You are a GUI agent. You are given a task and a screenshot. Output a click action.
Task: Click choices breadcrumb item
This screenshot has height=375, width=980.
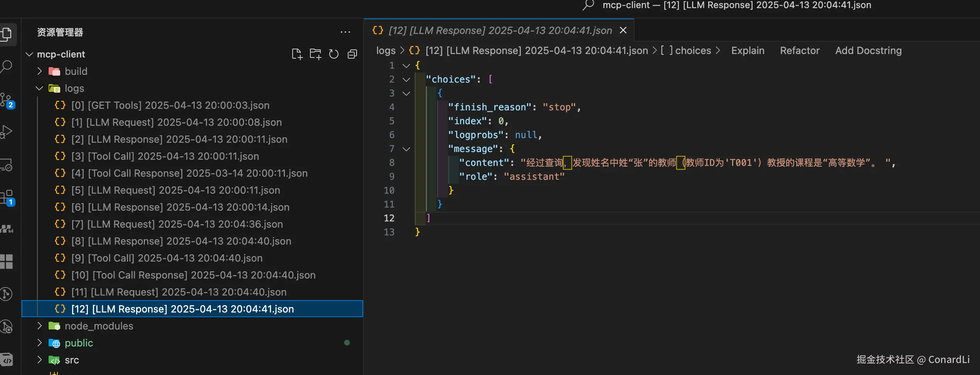(x=693, y=51)
